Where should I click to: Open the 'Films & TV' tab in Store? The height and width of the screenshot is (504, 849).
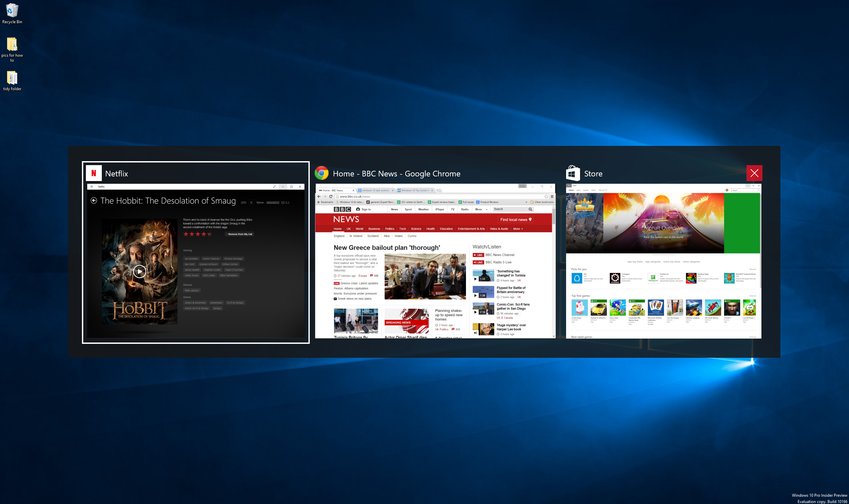pos(604,190)
